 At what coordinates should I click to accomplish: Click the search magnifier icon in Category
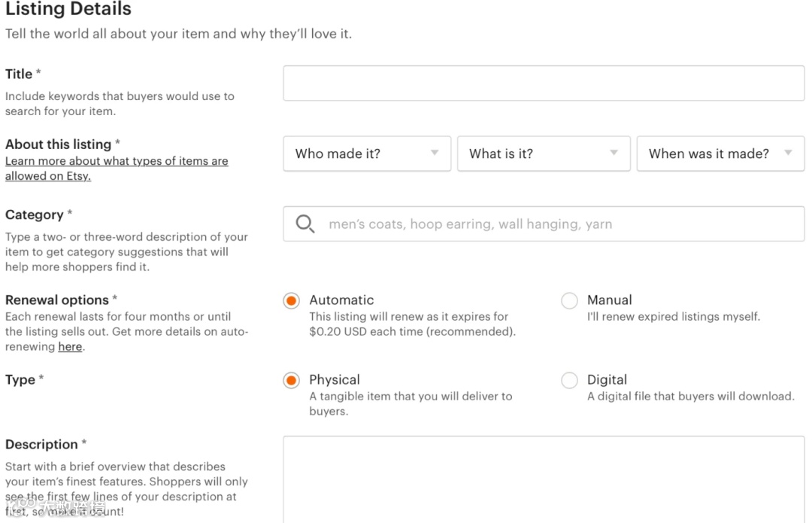coord(304,224)
